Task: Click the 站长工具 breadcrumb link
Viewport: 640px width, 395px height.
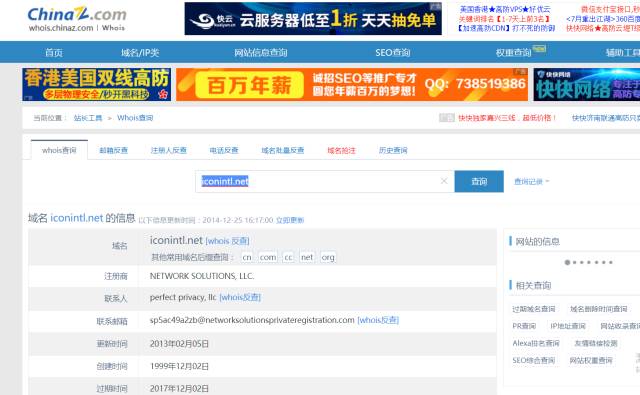Action: [x=88, y=118]
